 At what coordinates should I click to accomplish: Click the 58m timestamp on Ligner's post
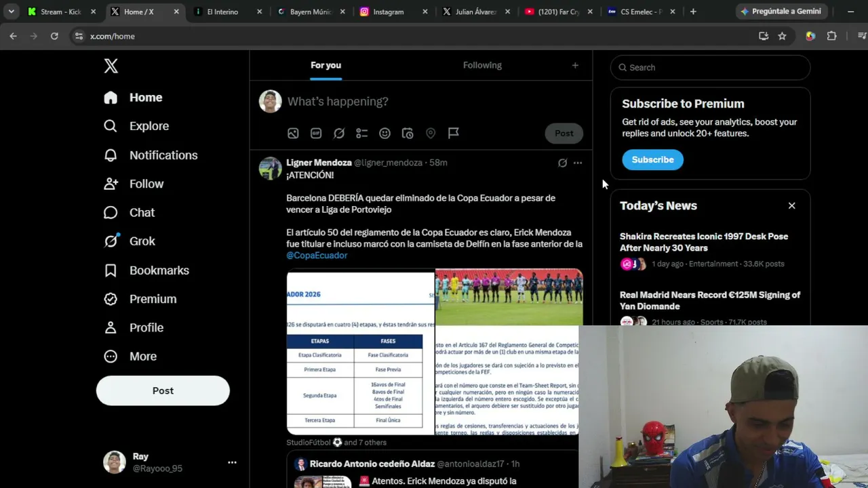(438, 163)
